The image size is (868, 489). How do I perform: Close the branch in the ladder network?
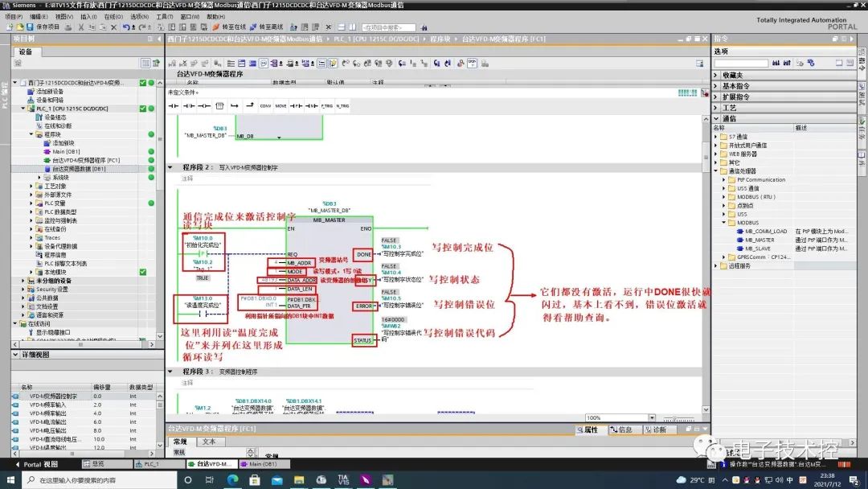click(250, 106)
